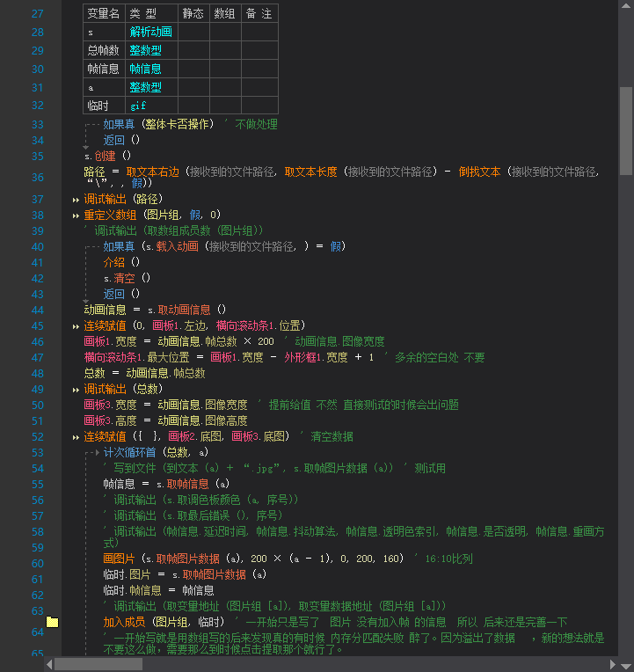This screenshot has width=634, height=672.
Task: Select the 帧信息 variable name cell
Action: coord(104,69)
